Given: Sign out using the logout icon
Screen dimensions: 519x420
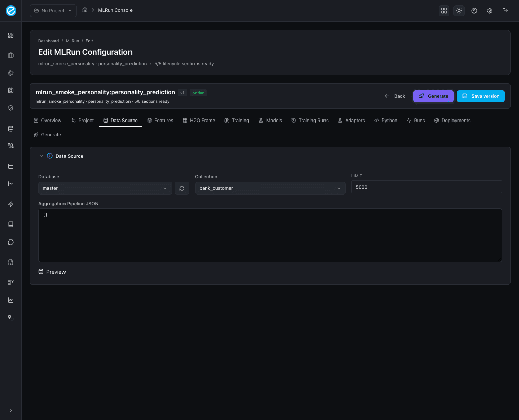Looking at the screenshot, I should [505, 10].
